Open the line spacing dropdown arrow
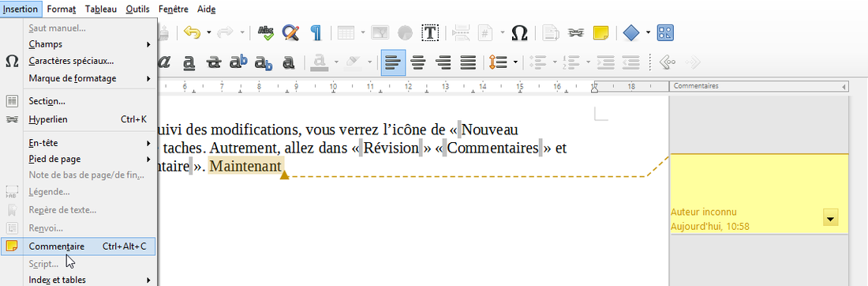This screenshot has width=868, height=286. [515, 62]
